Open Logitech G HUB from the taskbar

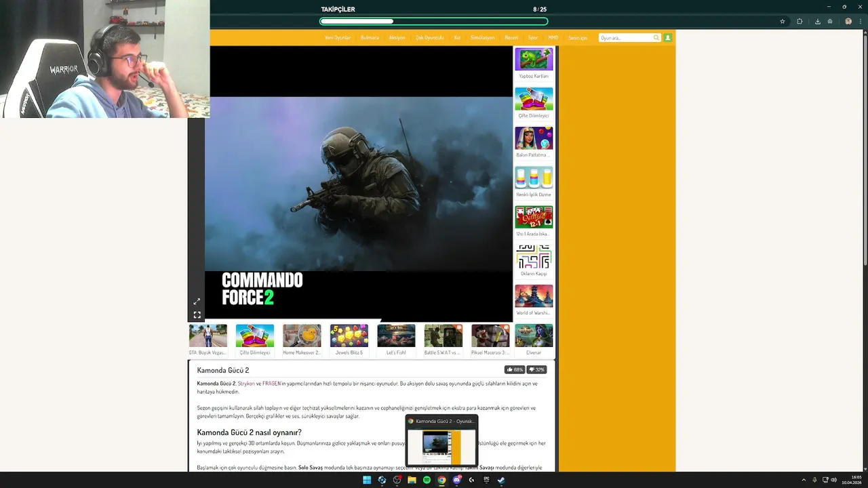(x=471, y=480)
